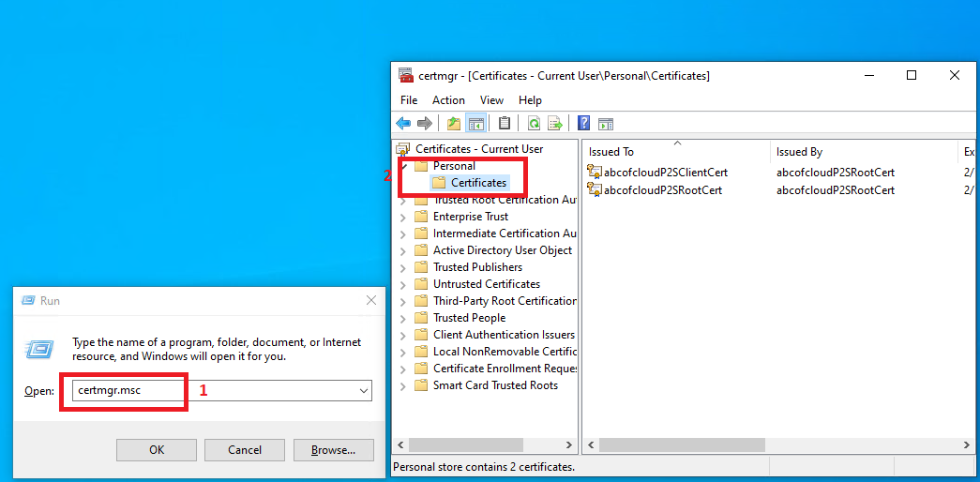Select Client Authentication Issuers node
Viewport: 980px width, 482px height.
tap(504, 335)
